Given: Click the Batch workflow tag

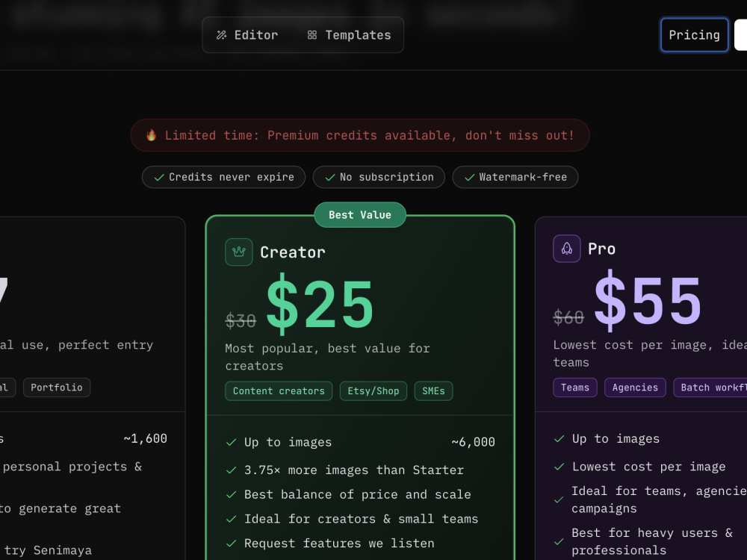Looking at the screenshot, I should (710, 388).
